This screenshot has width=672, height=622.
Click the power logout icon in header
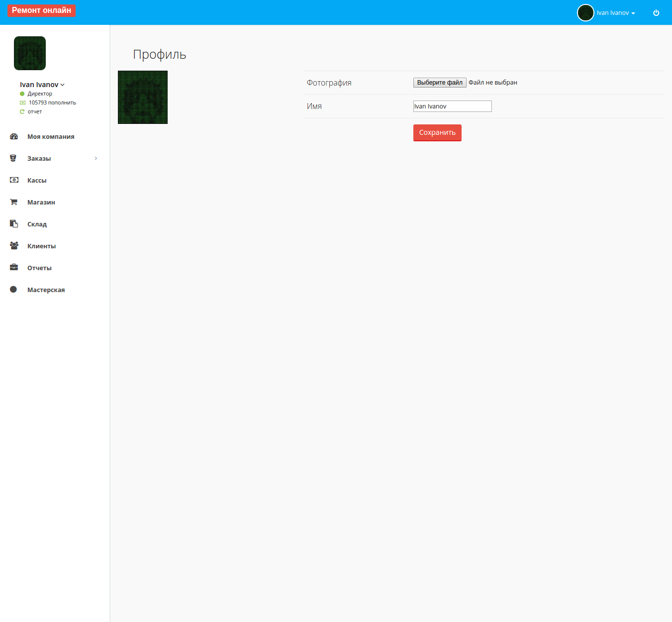pos(656,13)
